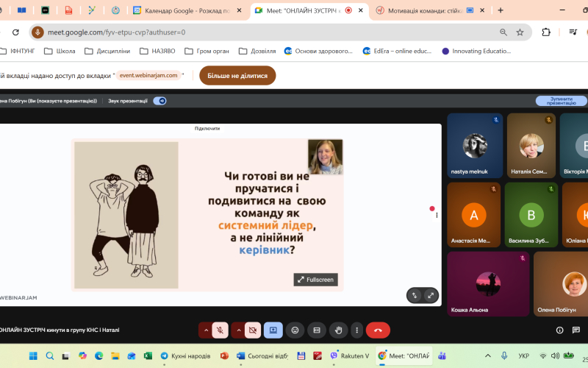
Task: Expand the presentation tile to full view
Action: click(431, 295)
